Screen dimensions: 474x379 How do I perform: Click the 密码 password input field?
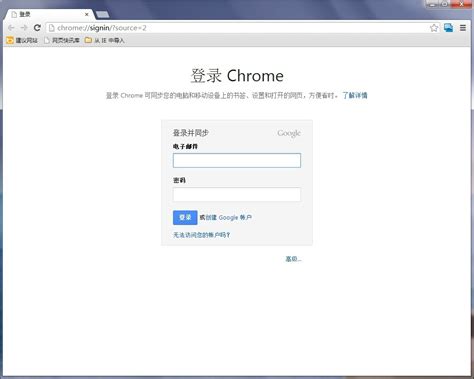pos(237,194)
